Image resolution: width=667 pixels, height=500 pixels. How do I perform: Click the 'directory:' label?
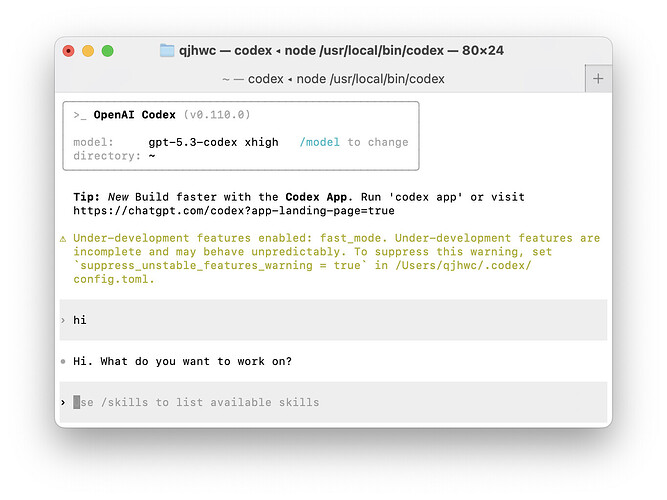(x=107, y=156)
